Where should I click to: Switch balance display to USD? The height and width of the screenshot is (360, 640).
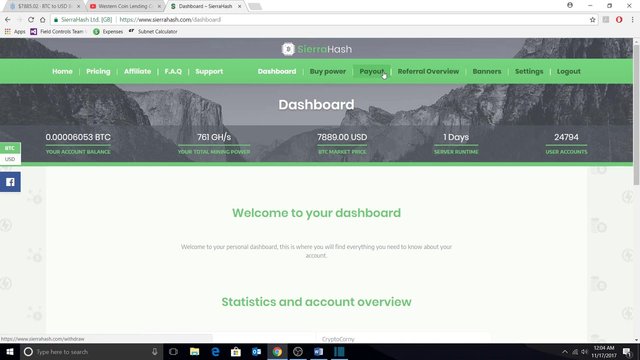[x=10, y=159]
